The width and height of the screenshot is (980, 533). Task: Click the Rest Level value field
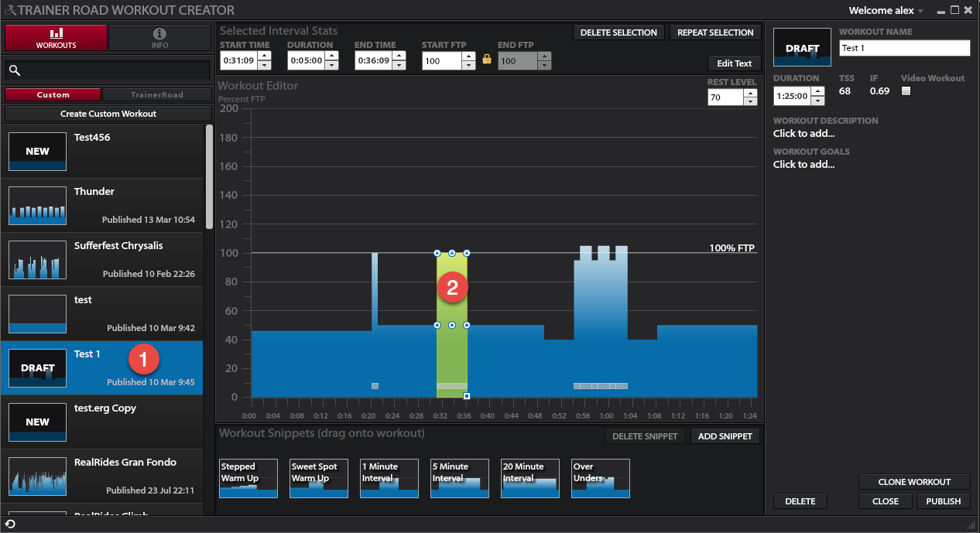pyautogui.click(x=725, y=97)
